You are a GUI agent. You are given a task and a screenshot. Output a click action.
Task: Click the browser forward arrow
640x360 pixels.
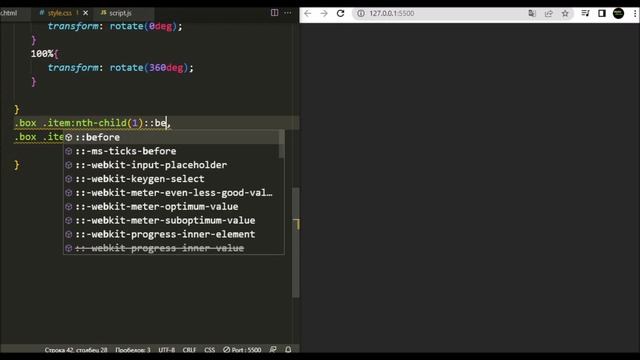pyautogui.click(x=324, y=13)
